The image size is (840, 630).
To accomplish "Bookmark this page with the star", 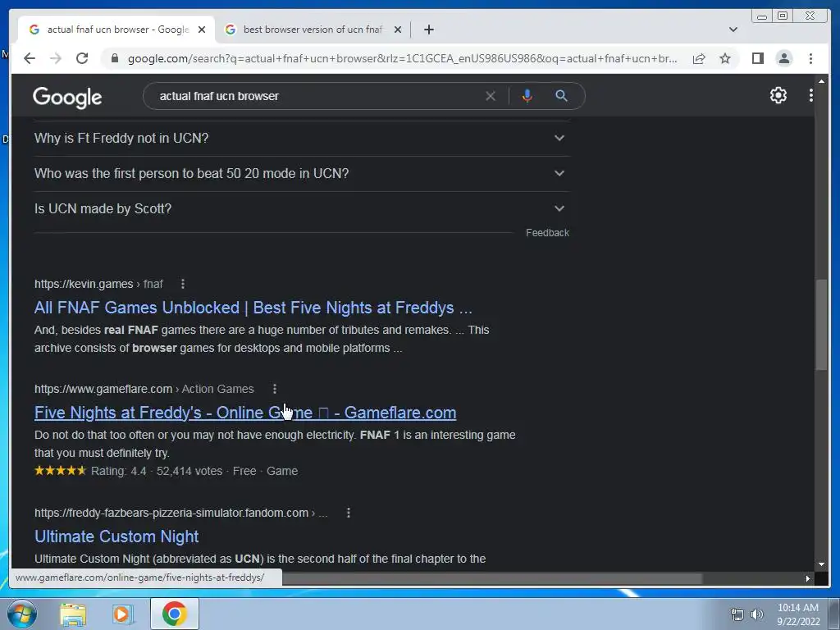I will [725, 58].
